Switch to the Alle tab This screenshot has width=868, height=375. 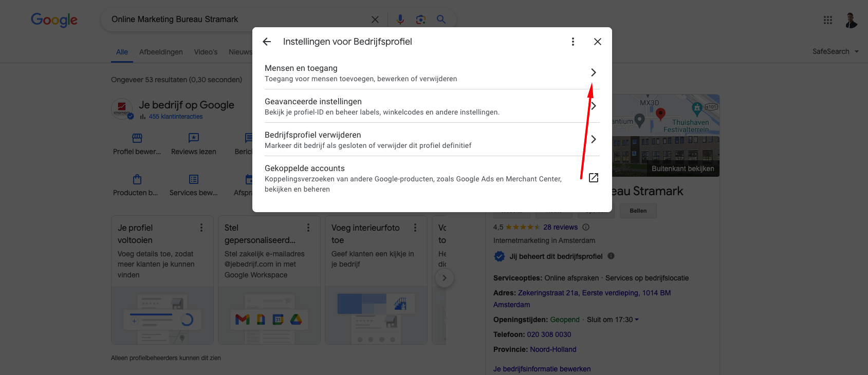pos(122,52)
